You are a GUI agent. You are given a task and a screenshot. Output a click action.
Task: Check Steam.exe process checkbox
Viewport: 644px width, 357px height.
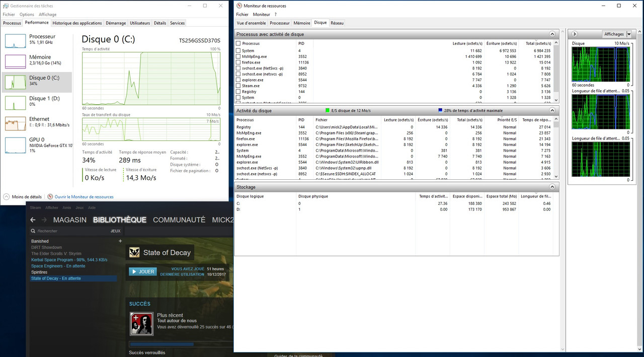click(x=238, y=86)
